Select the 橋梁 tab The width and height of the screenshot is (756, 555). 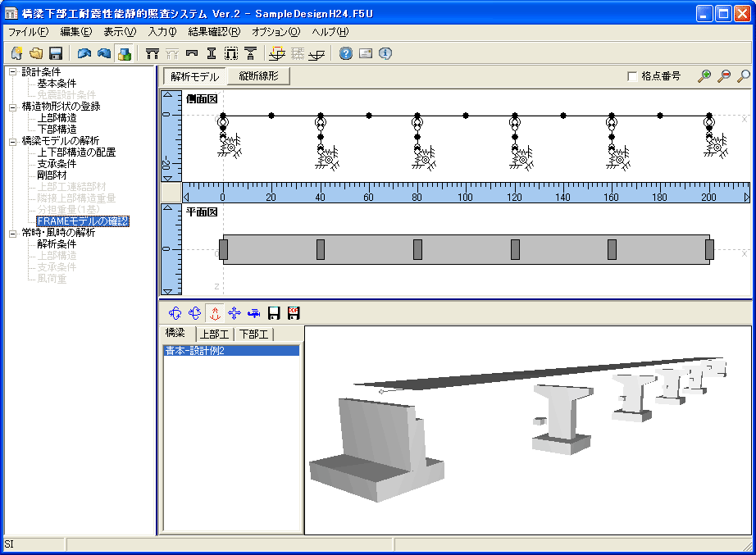click(175, 333)
